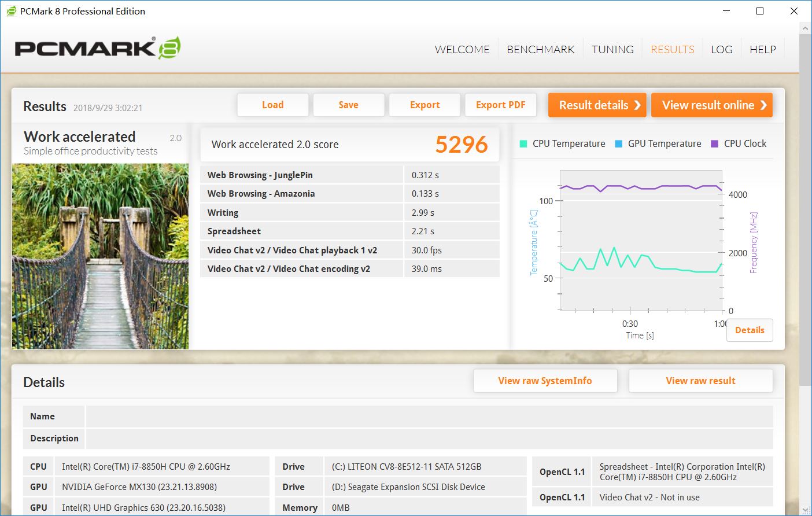Click the LITEON CV8-8E512-11 drive entry
The width and height of the screenshot is (812, 516).
coord(407,467)
